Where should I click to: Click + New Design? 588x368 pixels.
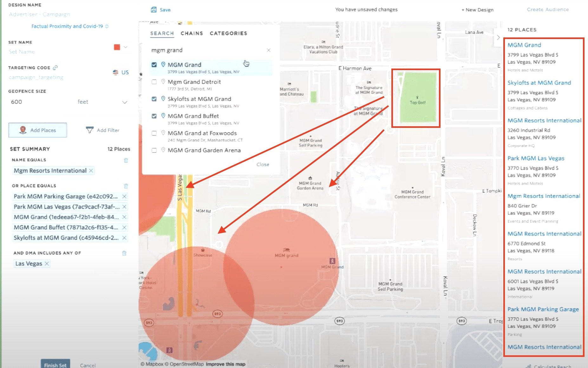tap(477, 10)
